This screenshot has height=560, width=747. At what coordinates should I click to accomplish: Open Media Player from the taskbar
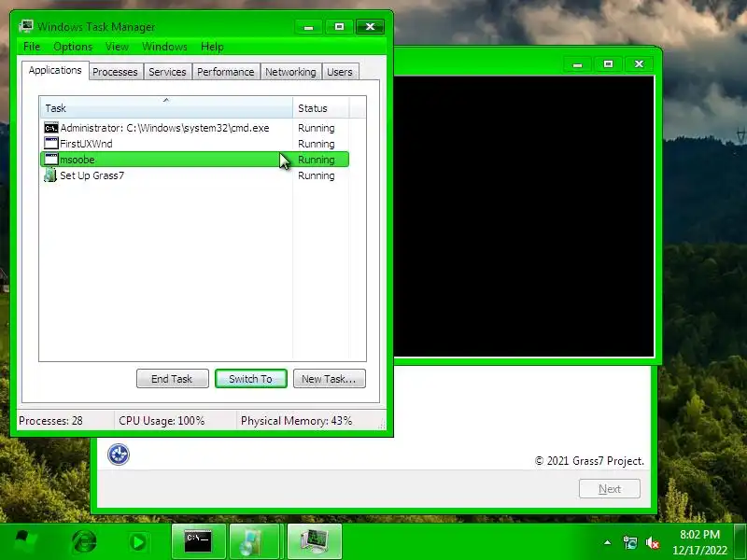click(x=138, y=542)
